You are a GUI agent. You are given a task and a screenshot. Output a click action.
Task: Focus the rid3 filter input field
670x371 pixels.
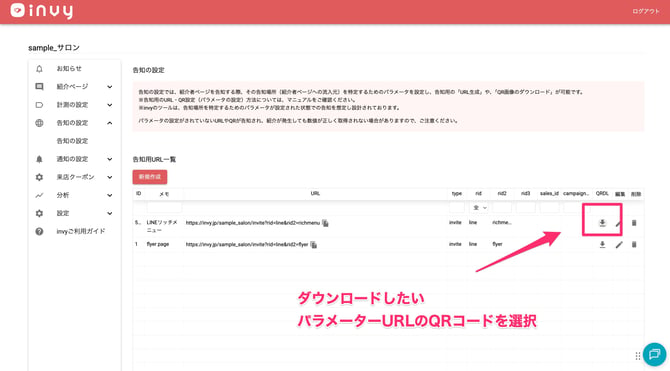click(526, 208)
